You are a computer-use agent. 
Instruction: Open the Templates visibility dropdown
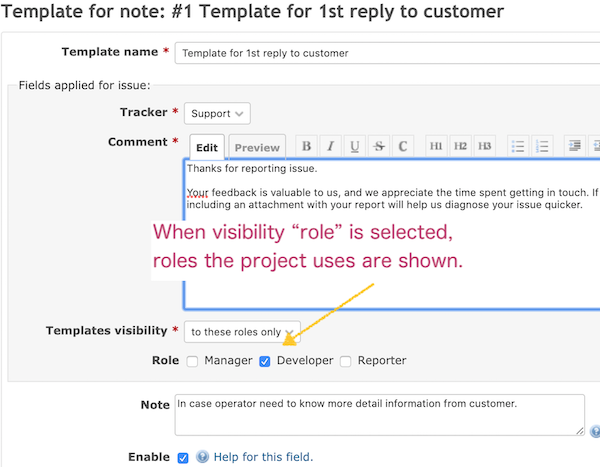click(242, 332)
